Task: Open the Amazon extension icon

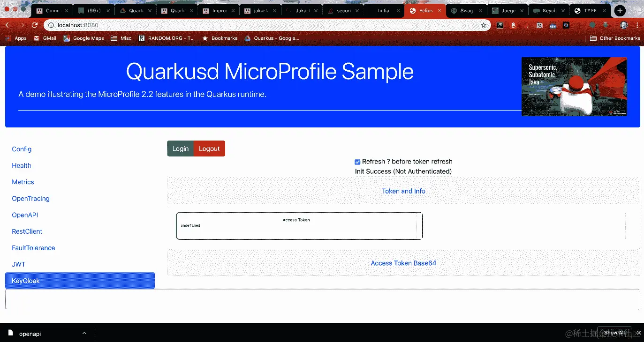Action: (x=514, y=25)
